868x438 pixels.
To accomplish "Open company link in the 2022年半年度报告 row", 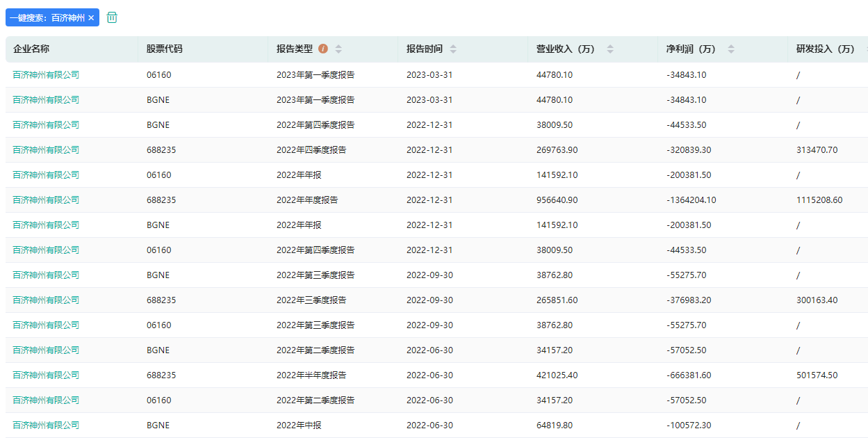I will 46,375.
